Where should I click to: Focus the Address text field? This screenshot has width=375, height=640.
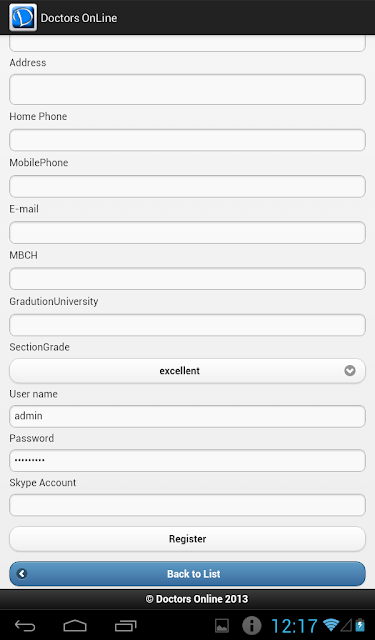point(187,89)
